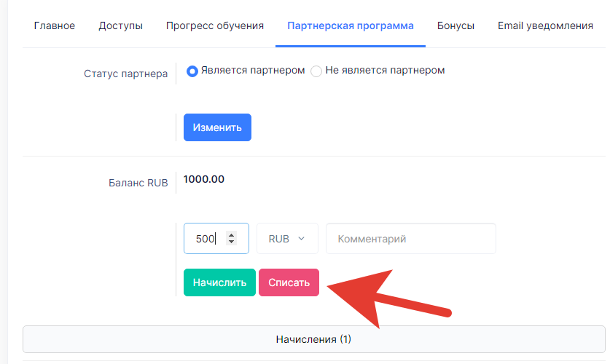The height and width of the screenshot is (364, 610).
Task: Switch to the Главное tab
Action: coord(55,25)
